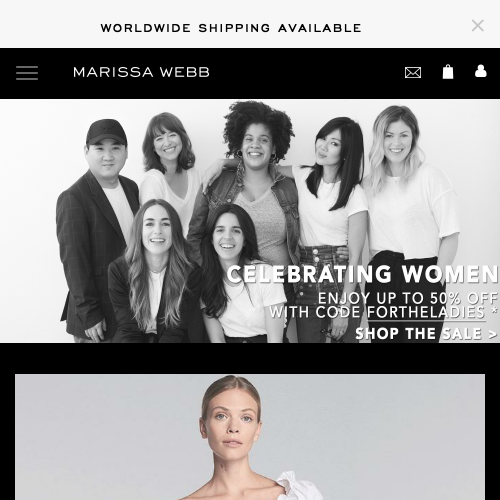The image size is (500, 500).
Task: Click the envelope newsletter icon
Action: (x=413, y=72)
